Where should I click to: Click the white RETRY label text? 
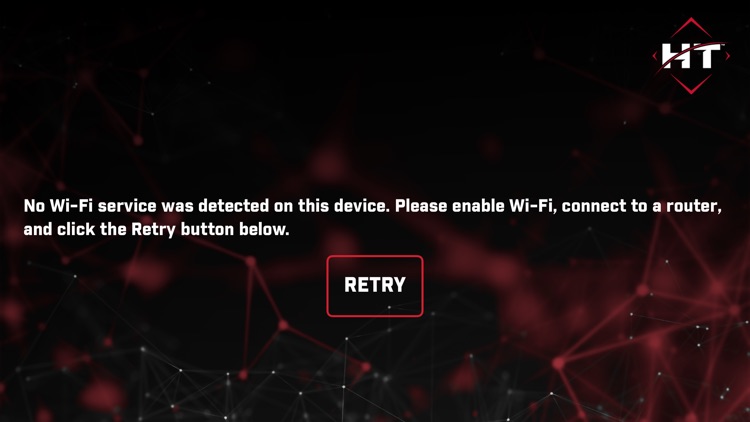tap(375, 285)
